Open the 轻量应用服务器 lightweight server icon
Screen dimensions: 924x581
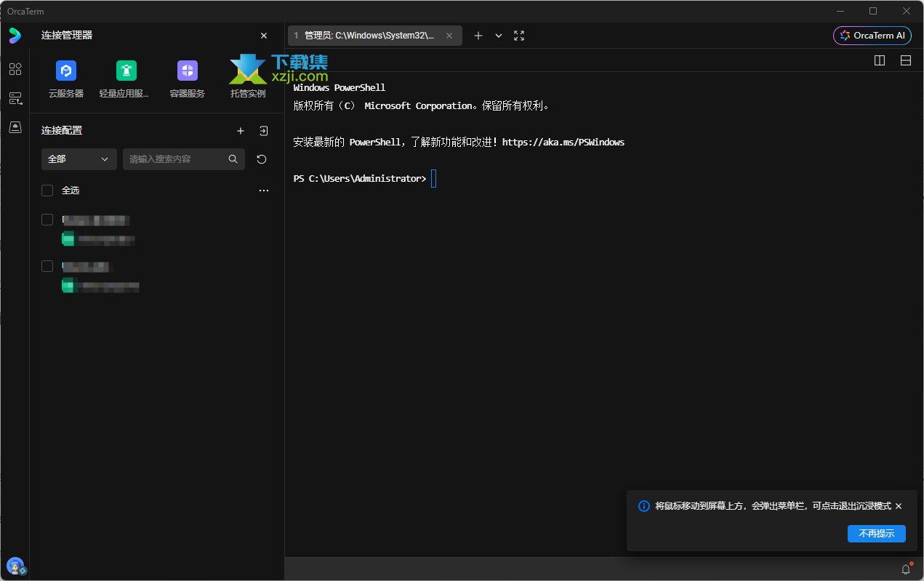point(126,71)
